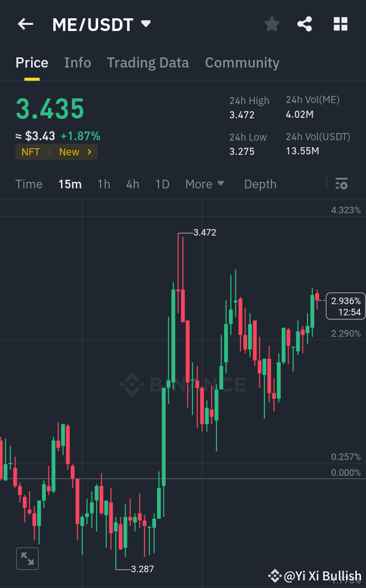Open the Community tab

(242, 62)
